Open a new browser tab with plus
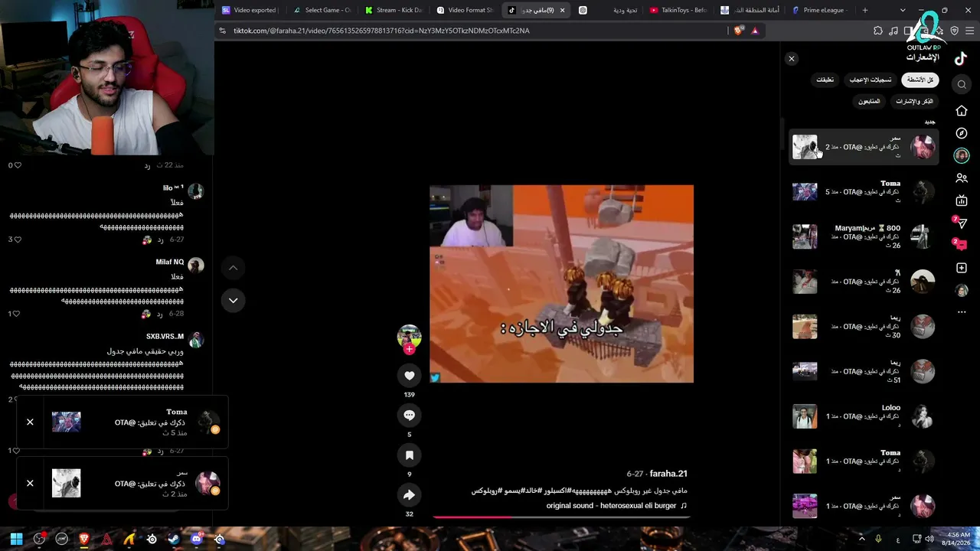 click(x=865, y=10)
